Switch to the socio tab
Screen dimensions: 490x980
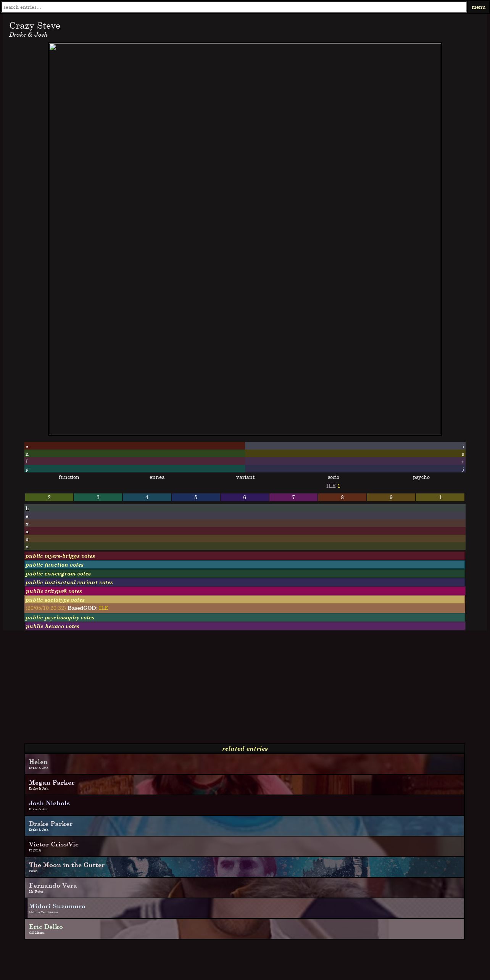pyautogui.click(x=333, y=477)
